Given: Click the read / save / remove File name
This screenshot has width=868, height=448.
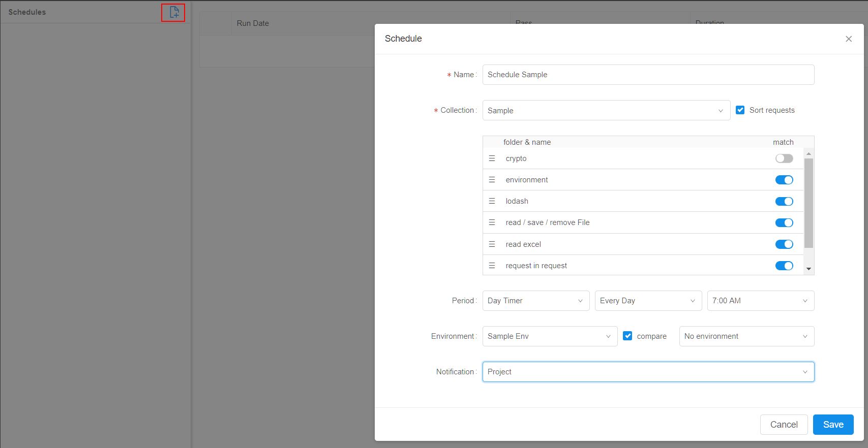Looking at the screenshot, I should coord(548,222).
